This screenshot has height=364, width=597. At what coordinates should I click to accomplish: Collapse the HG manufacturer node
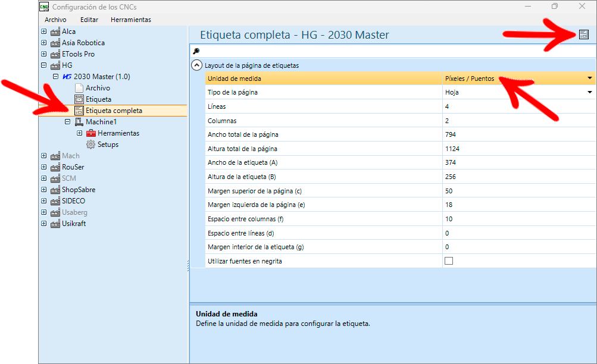(44, 65)
